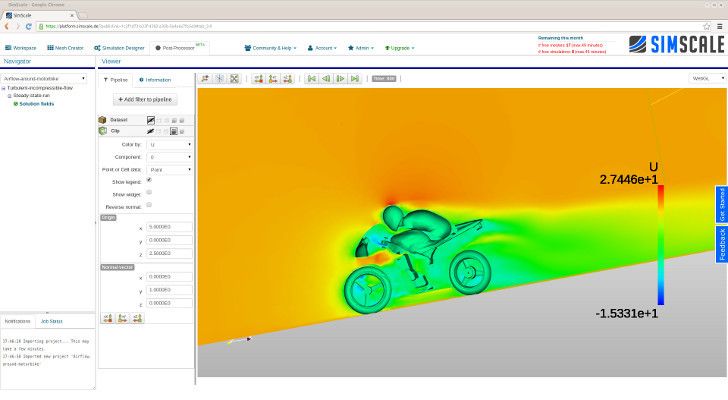Viewport: 728px width, 400px height.
Task: Toggle the Show legend checkbox
Action: (x=149, y=180)
